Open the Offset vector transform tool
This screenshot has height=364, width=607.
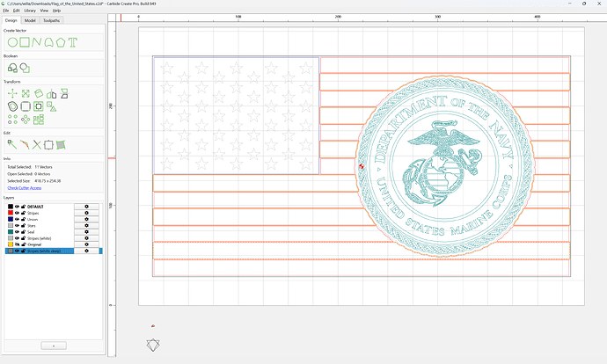point(12,106)
